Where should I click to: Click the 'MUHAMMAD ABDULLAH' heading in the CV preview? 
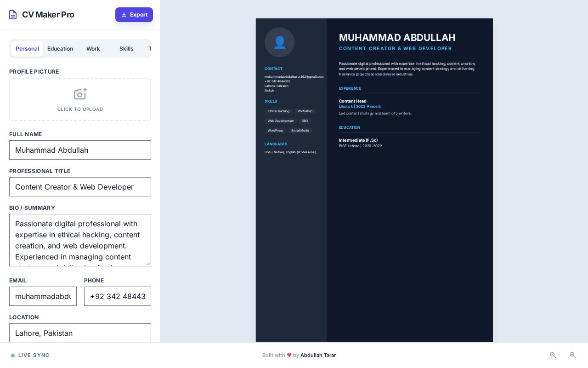pyautogui.click(x=397, y=38)
